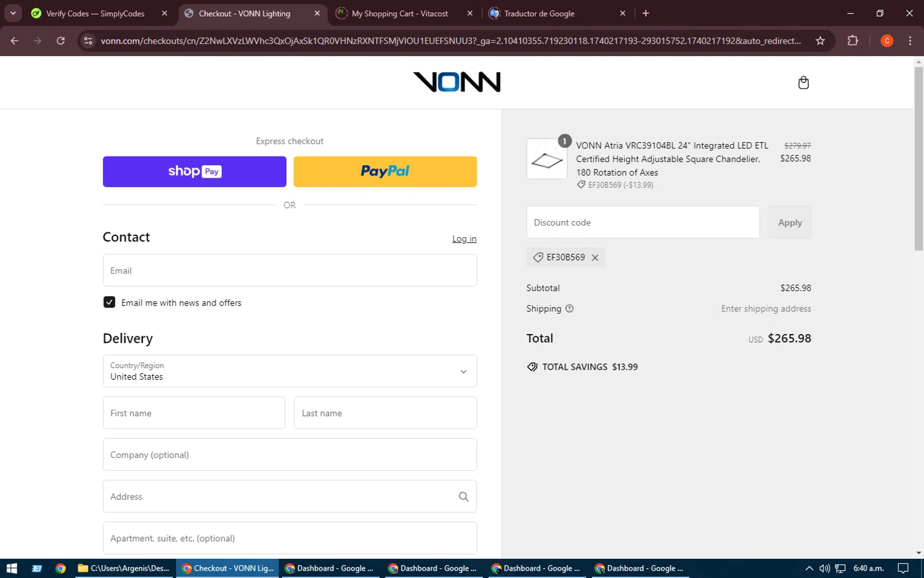Click the TOTAL SAVINGS $13.99 text
The height and width of the screenshot is (578, 924).
pyautogui.click(x=590, y=367)
